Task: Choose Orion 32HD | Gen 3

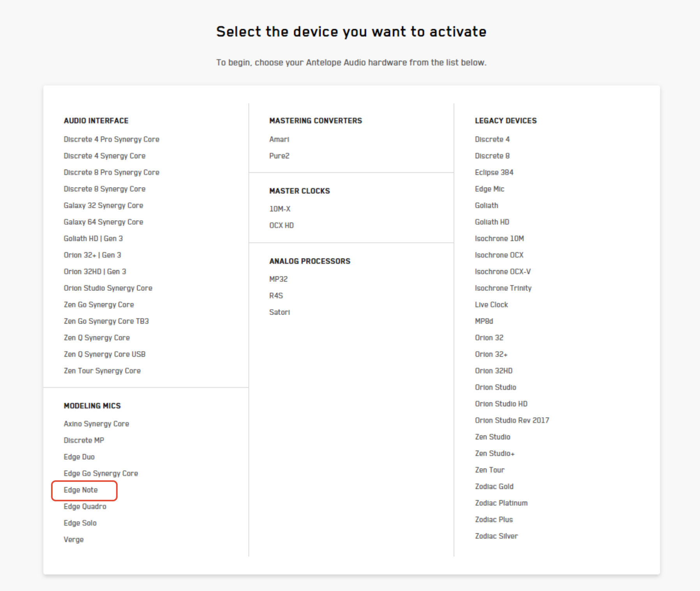Action: pyautogui.click(x=95, y=272)
